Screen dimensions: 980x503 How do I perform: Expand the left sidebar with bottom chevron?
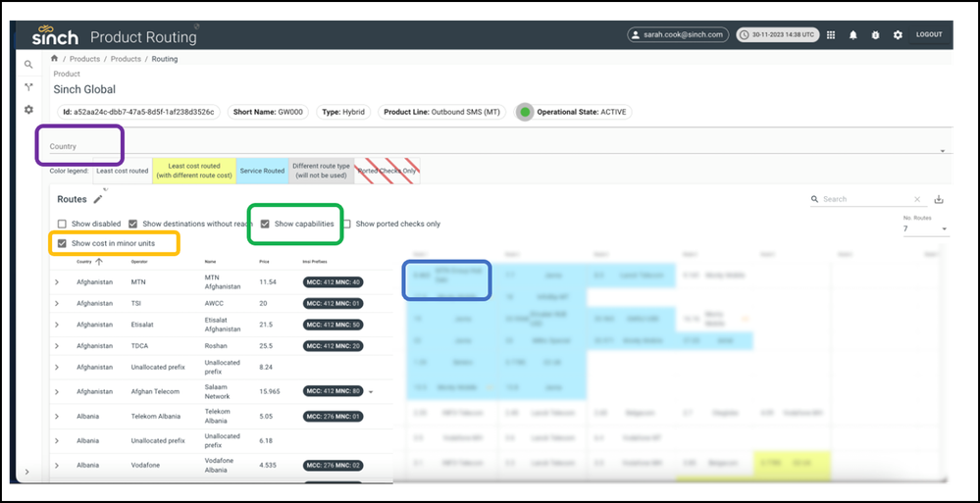coord(26,472)
